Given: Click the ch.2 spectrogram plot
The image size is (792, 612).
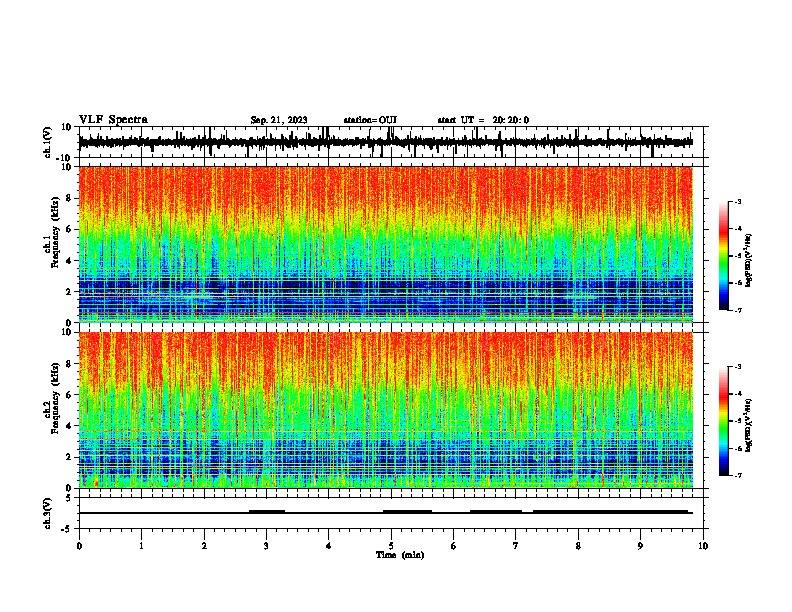Looking at the screenshot, I should click(x=385, y=410).
